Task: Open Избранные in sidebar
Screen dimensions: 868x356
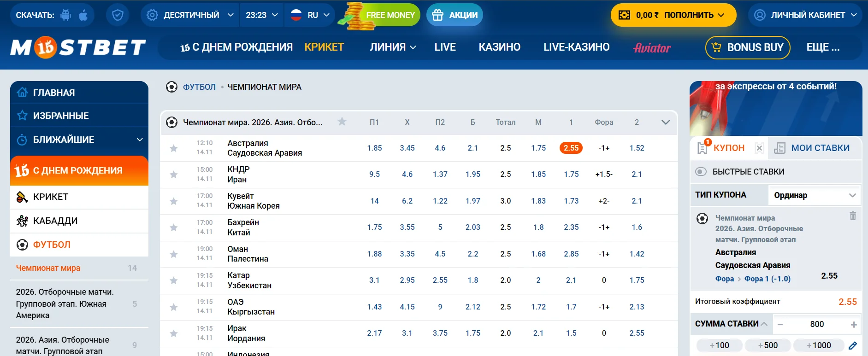Action: [79, 116]
